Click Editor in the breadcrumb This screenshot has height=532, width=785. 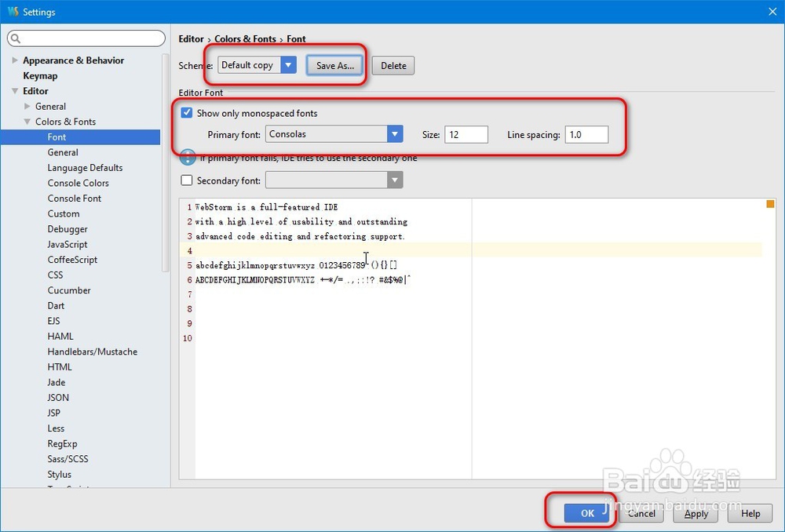pos(192,39)
